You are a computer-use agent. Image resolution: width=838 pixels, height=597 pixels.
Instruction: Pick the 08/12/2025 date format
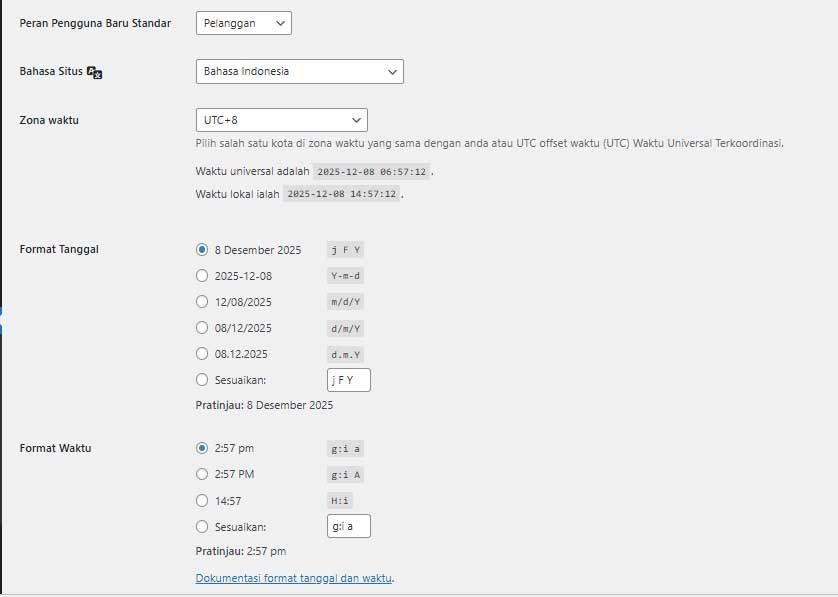click(202, 327)
